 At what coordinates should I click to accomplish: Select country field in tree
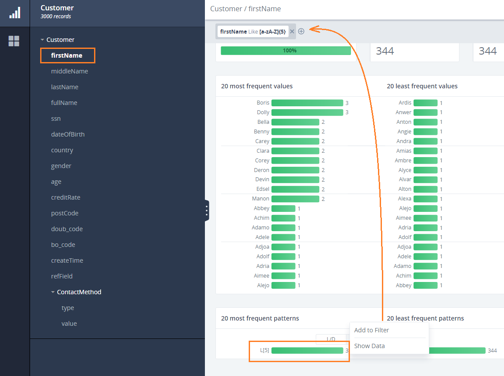(62, 150)
